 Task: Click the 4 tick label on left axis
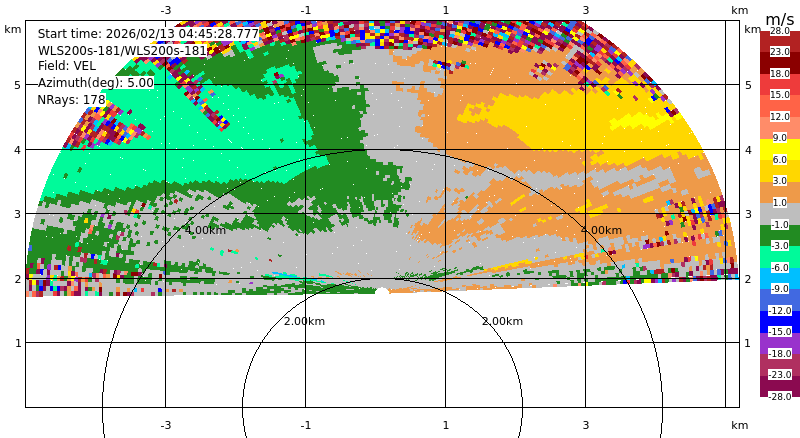[x=18, y=150]
